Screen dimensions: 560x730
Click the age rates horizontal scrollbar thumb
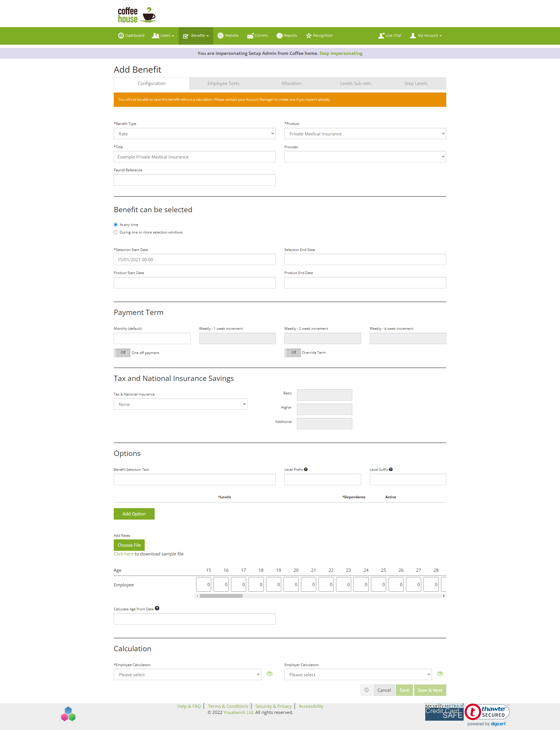click(x=221, y=596)
